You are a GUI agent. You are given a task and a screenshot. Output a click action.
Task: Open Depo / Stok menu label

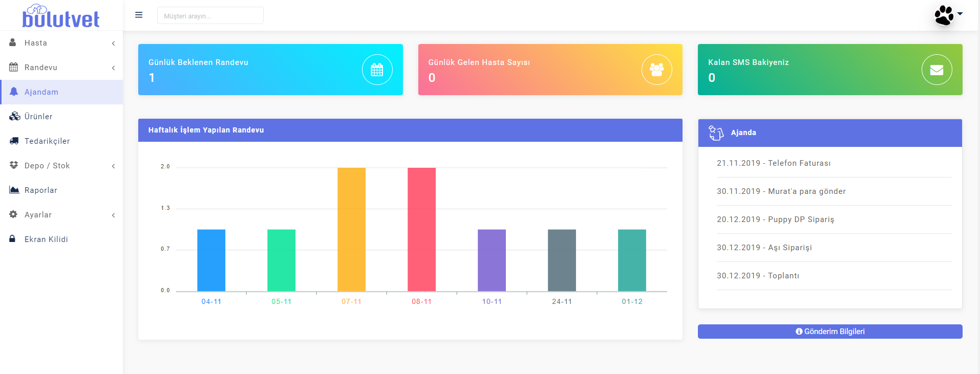[x=47, y=166]
